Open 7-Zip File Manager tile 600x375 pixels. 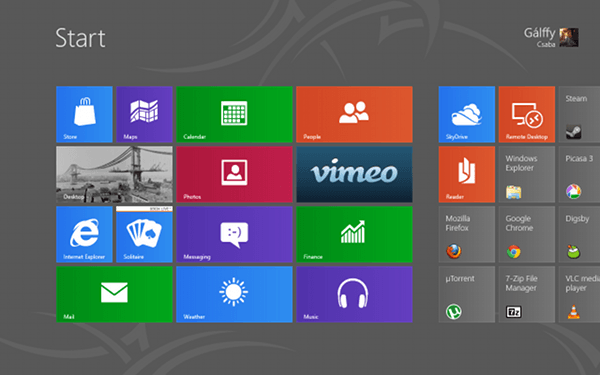[x=527, y=295]
